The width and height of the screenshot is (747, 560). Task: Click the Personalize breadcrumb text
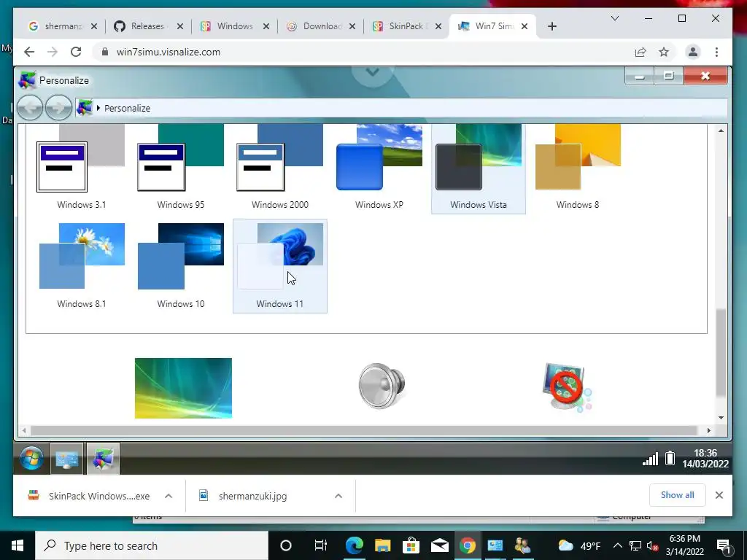[x=127, y=108]
